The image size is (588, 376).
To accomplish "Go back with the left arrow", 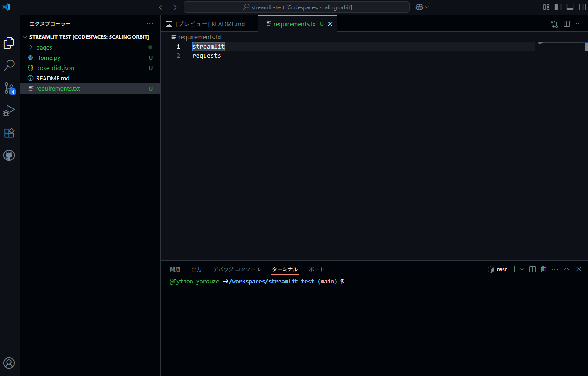I will (162, 7).
